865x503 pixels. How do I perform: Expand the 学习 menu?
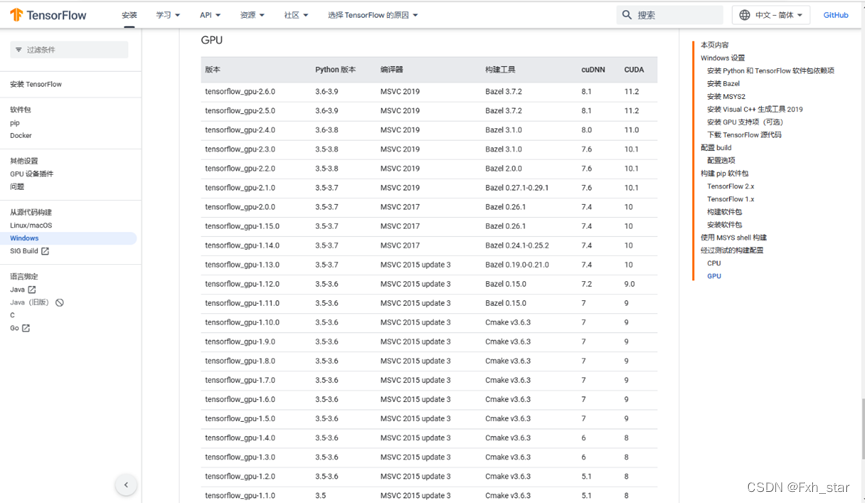click(x=168, y=15)
